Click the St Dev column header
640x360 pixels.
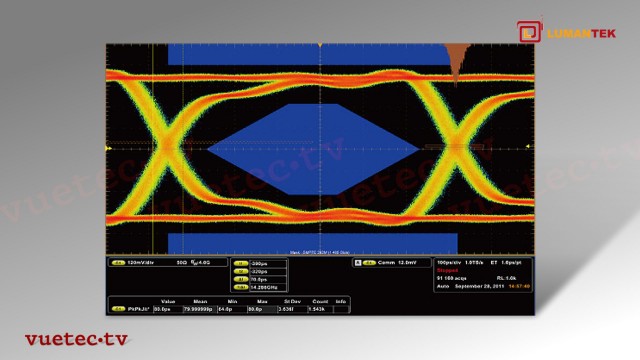point(292,302)
